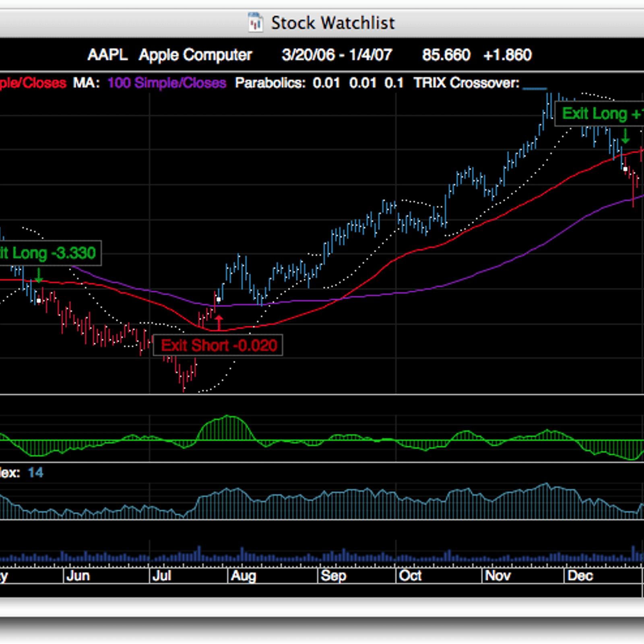
Task: Click the +1.860 price change value
Action: [508, 55]
